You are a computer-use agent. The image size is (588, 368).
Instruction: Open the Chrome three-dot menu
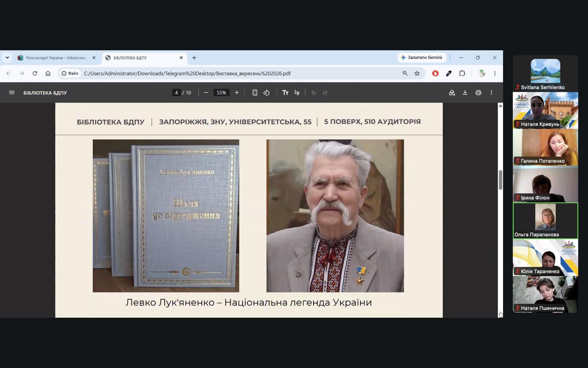click(x=495, y=73)
